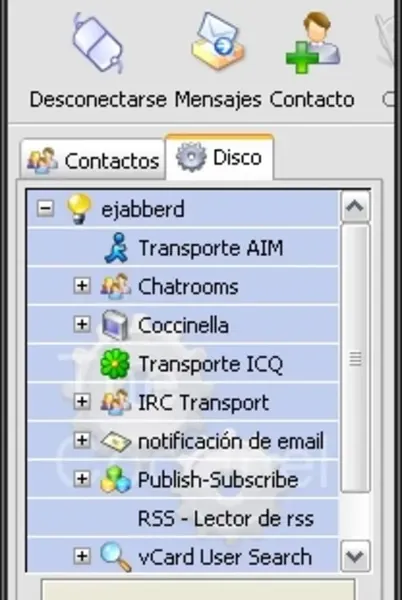Click the Desconectarse plug icon
Screen dimensions: 402x600
click(98, 43)
